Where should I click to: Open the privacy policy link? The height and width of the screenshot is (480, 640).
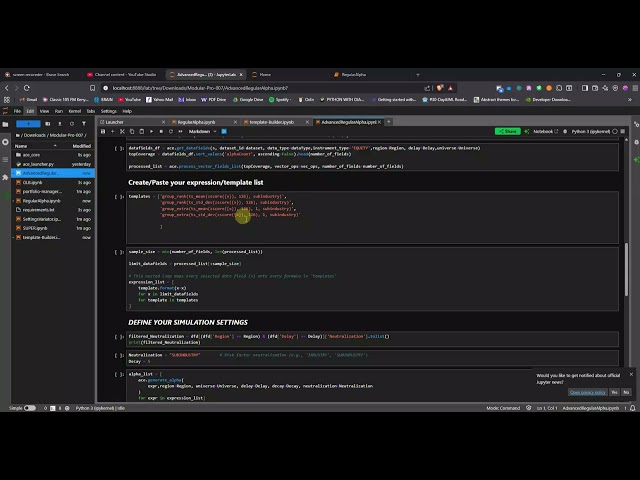pos(587,392)
